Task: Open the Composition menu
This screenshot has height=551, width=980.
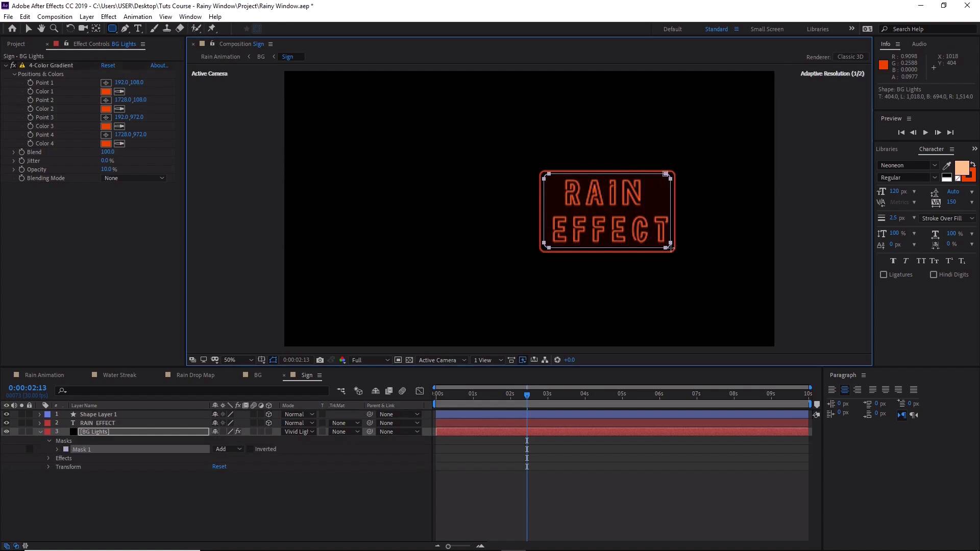Action: point(55,17)
